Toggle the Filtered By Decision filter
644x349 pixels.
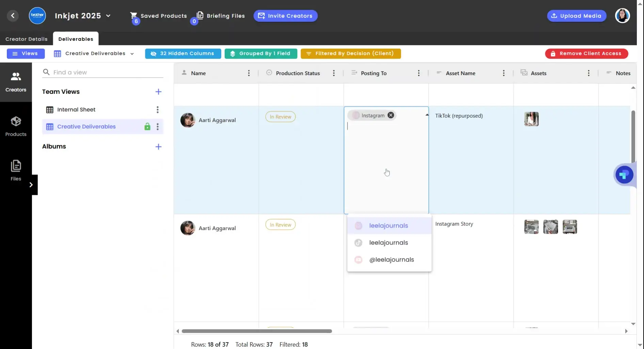pyautogui.click(x=351, y=54)
